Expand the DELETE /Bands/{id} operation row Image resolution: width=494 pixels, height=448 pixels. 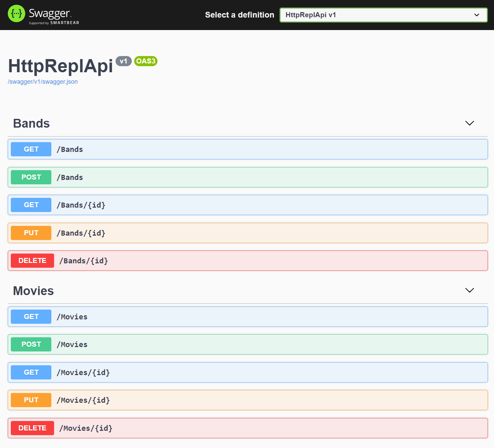tap(237, 260)
